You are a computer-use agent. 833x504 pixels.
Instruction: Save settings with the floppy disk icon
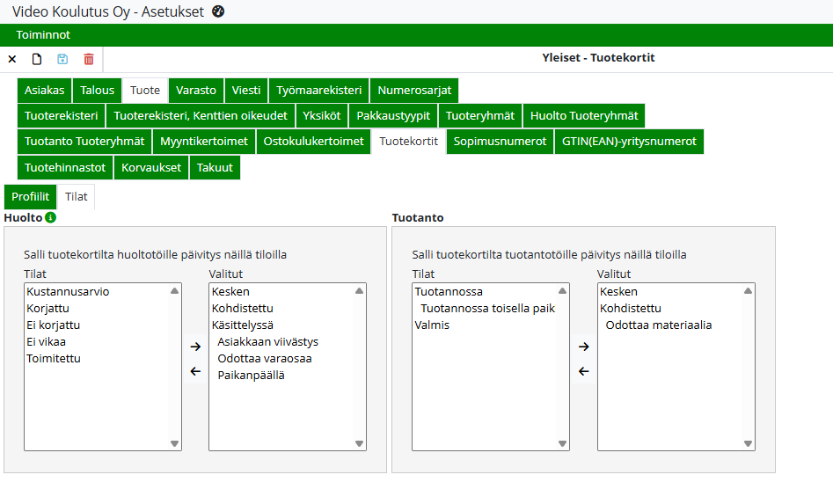pyautogui.click(x=62, y=59)
